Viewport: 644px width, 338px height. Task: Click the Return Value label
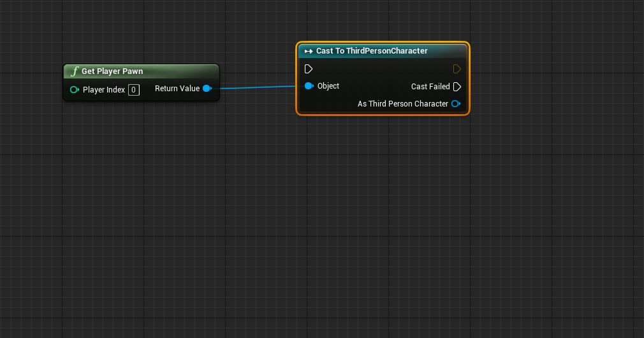pos(177,88)
